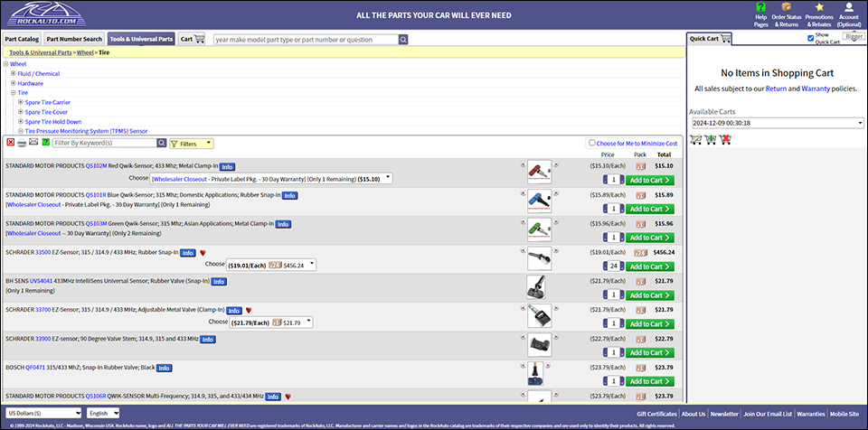
Task: Click Info button for QS101R Blue Qwik-Sensor
Action: (x=289, y=195)
